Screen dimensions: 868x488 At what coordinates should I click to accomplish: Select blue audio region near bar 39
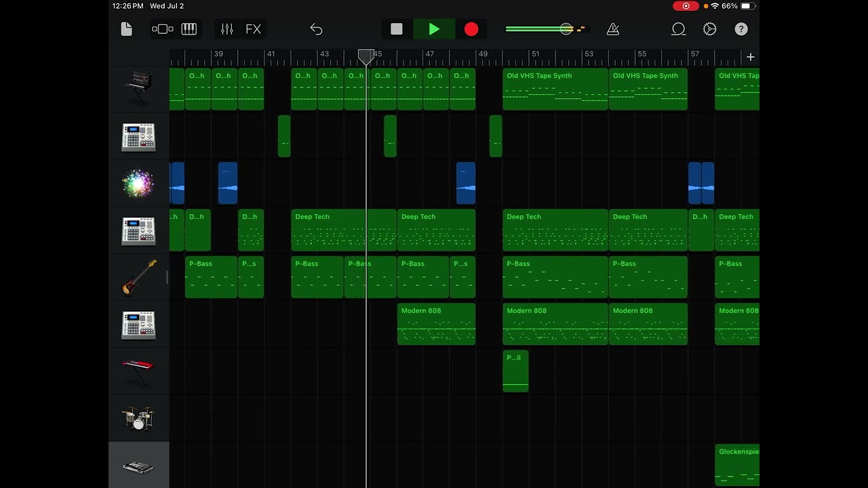coord(228,183)
